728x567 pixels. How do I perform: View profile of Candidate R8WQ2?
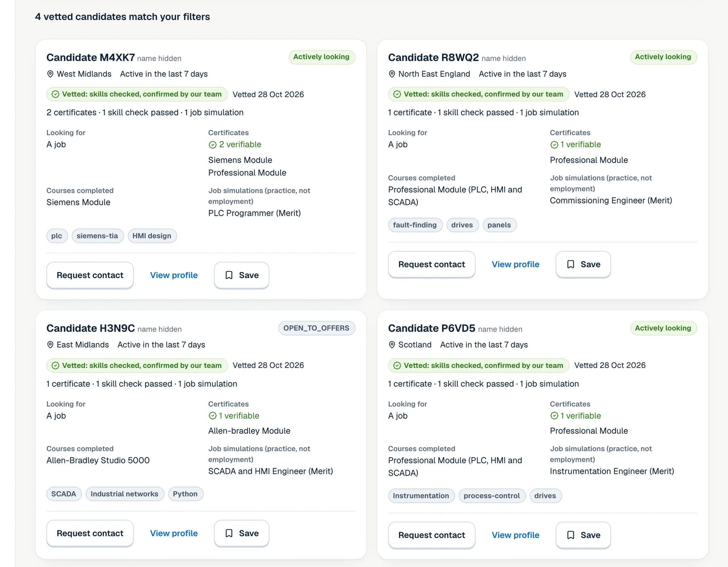[516, 264]
